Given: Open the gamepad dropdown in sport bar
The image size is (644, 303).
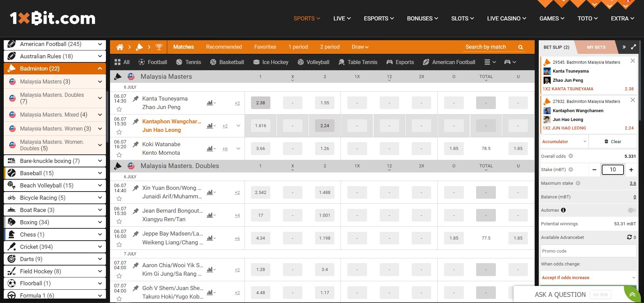Looking at the screenshot, I should point(510,62).
